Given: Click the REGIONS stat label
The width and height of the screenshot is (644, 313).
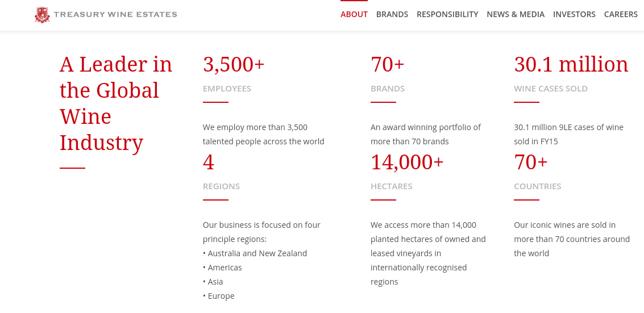Looking at the screenshot, I should tap(221, 186).
